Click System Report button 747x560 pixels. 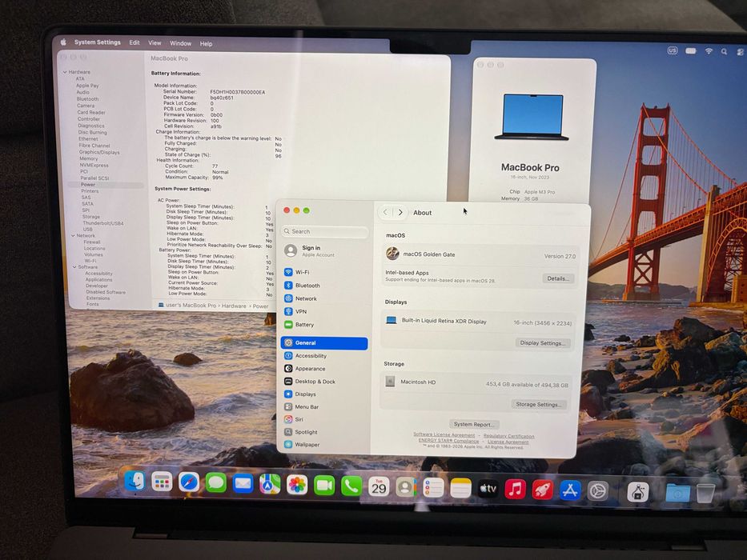[473, 424]
